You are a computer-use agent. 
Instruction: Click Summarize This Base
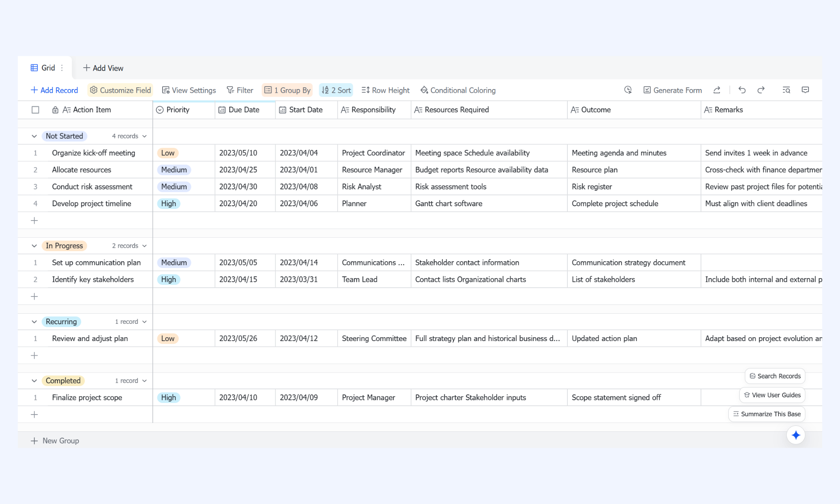(x=766, y=414)
